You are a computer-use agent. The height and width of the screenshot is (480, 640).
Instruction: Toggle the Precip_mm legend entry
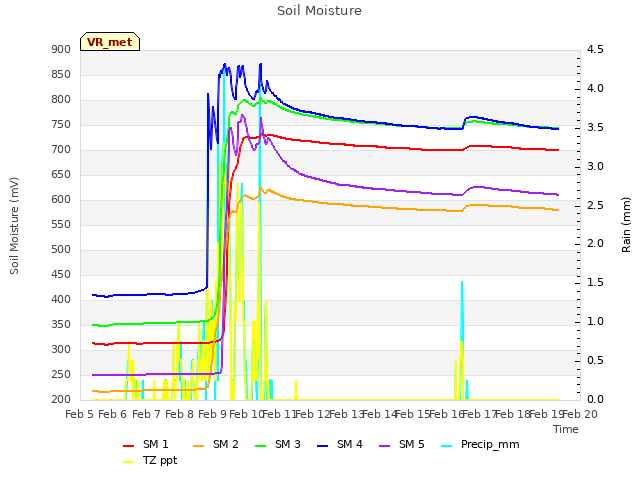click(x=480, y=444)
